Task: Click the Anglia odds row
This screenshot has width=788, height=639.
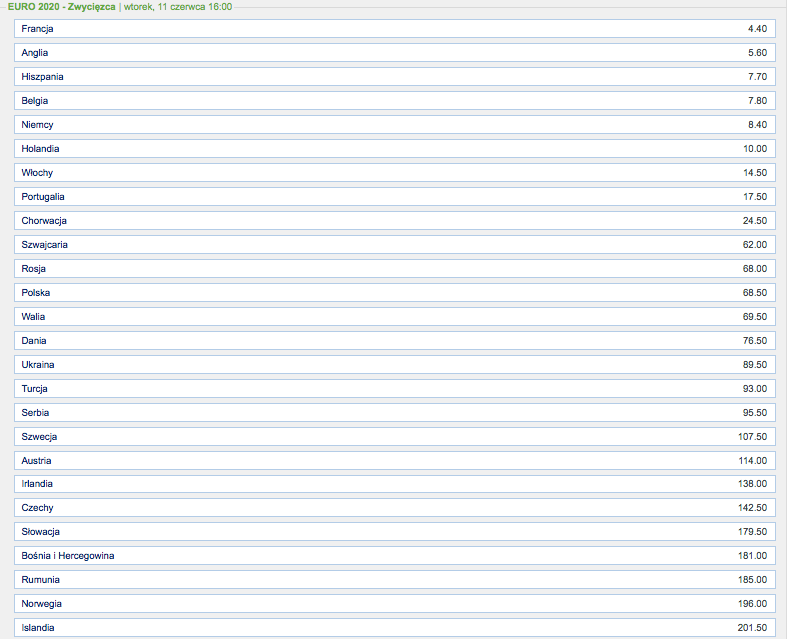Action: tap(394, 53)
